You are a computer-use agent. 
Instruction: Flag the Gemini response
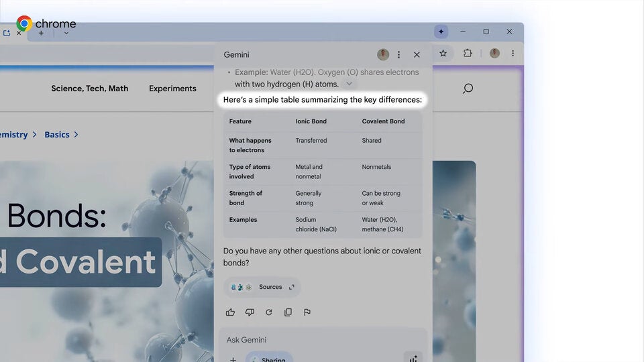[307, 312]
